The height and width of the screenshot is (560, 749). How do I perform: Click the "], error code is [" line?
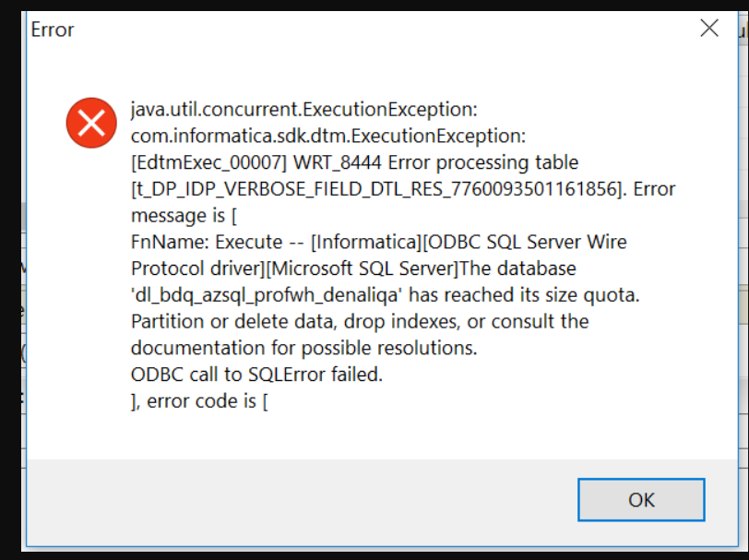point(199,401)
